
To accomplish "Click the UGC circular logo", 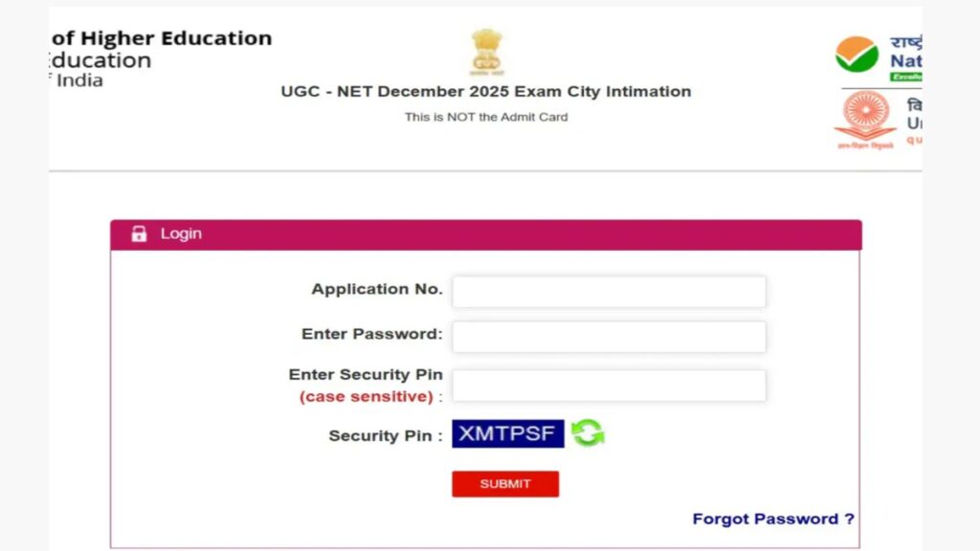I will coord(865,117).
